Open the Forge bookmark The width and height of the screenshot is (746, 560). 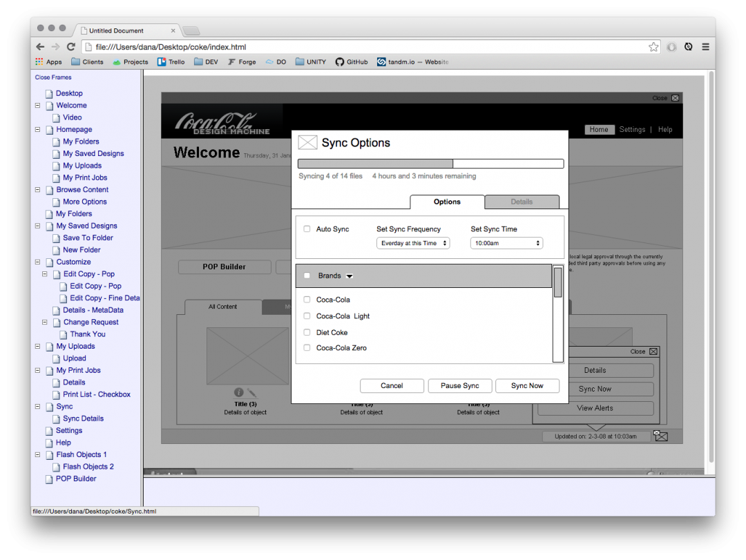click(242, 62)
